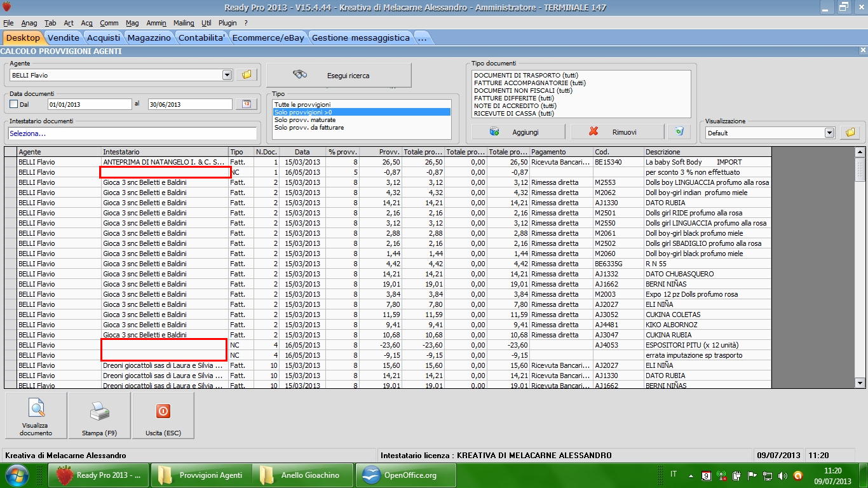Switch to the Magazzino tab

tap(149, 38)
